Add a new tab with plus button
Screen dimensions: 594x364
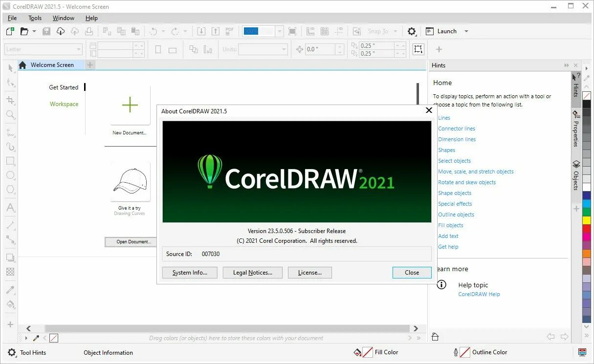tap(90, 65)
